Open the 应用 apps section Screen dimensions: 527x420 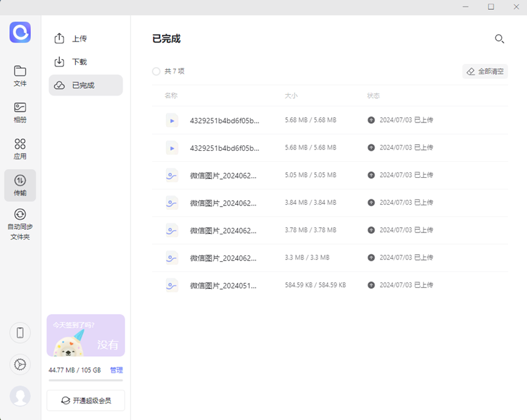tap(20, 147)
